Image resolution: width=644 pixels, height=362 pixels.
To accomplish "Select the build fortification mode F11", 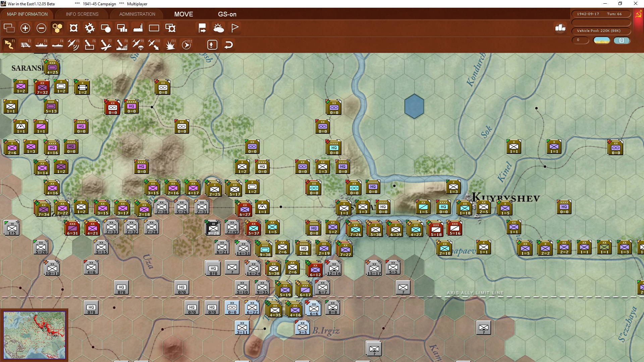I will [x=170, y=45].
